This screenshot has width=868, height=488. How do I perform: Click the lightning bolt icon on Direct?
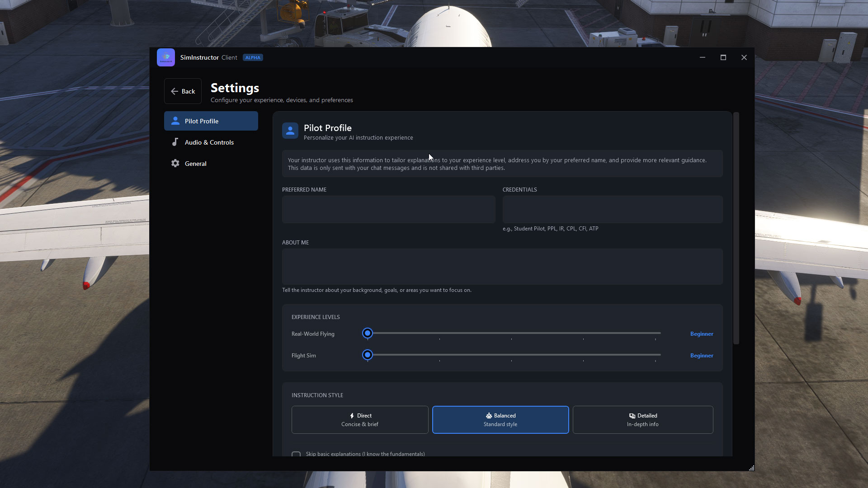(352, 416)
